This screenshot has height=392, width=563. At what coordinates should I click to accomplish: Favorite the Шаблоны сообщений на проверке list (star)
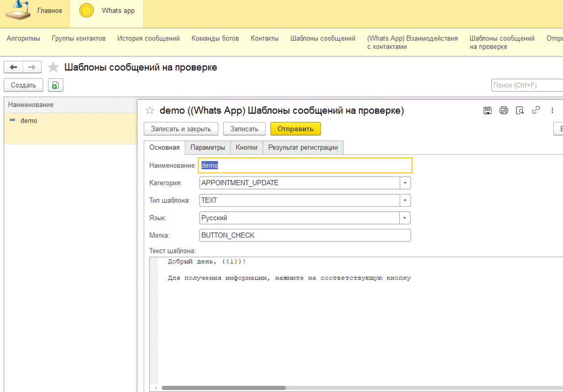coord(53,67)
